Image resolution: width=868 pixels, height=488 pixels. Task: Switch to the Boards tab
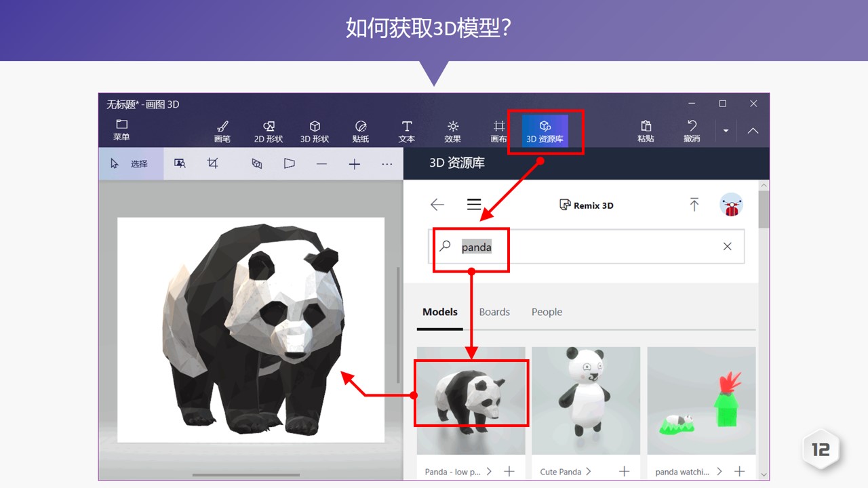(x=494, y=312)
